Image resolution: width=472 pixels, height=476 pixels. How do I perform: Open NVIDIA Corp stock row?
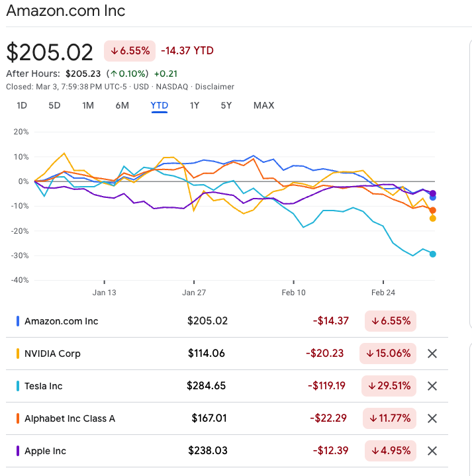tap(52, 354)
